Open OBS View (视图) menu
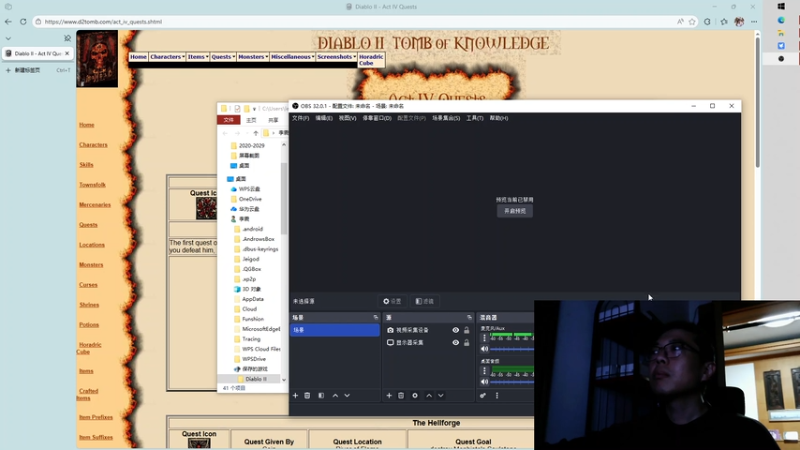800x450 pixels. (347, 118)
